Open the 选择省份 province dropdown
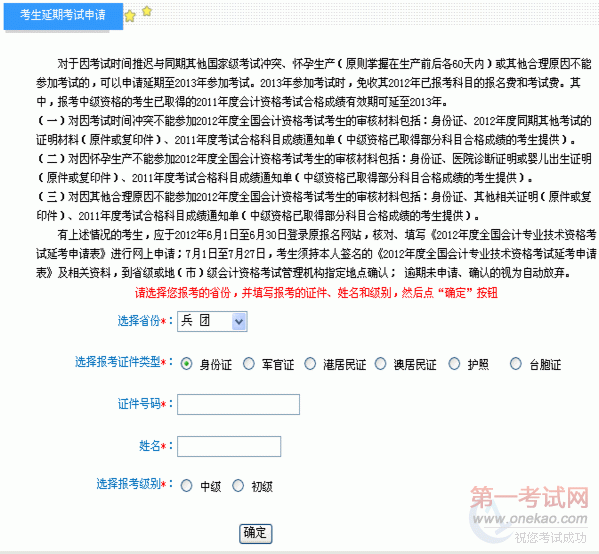Screen dimensions: 599x554 point(212,321)
